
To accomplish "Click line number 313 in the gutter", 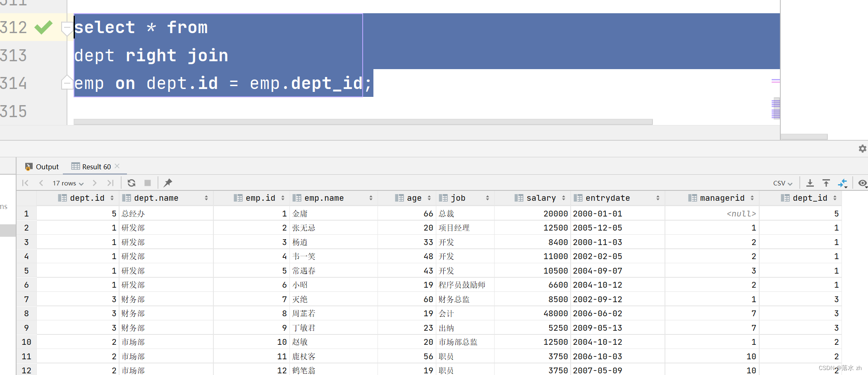I will 14,55.
